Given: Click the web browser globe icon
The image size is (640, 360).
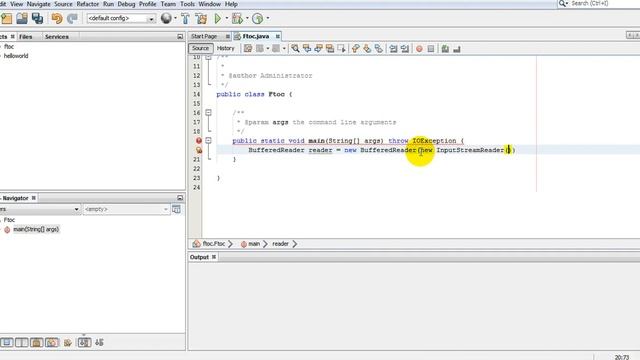Looking at the screenshot, I should (x=166, y=18).
